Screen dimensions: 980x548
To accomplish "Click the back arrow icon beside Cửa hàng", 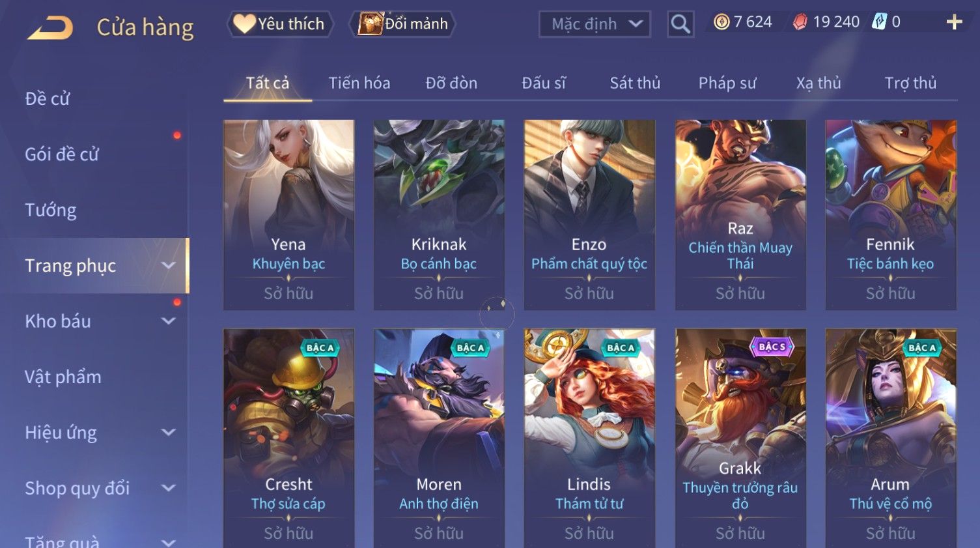I will (x=50, y=27).
